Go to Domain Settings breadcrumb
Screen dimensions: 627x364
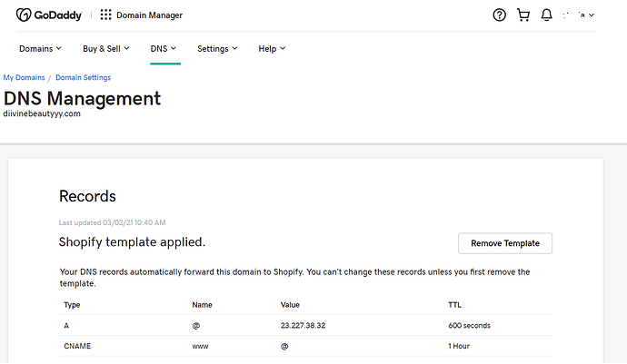(83, 78)
